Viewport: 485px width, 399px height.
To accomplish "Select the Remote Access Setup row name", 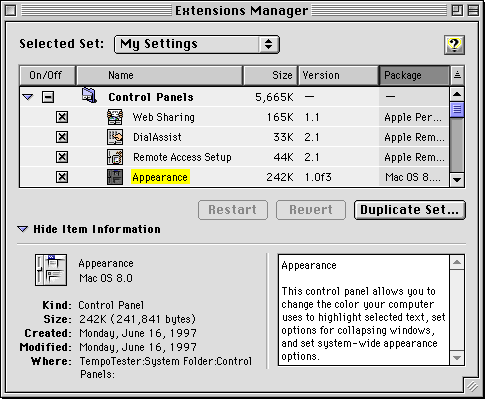I will click(182, 157).
